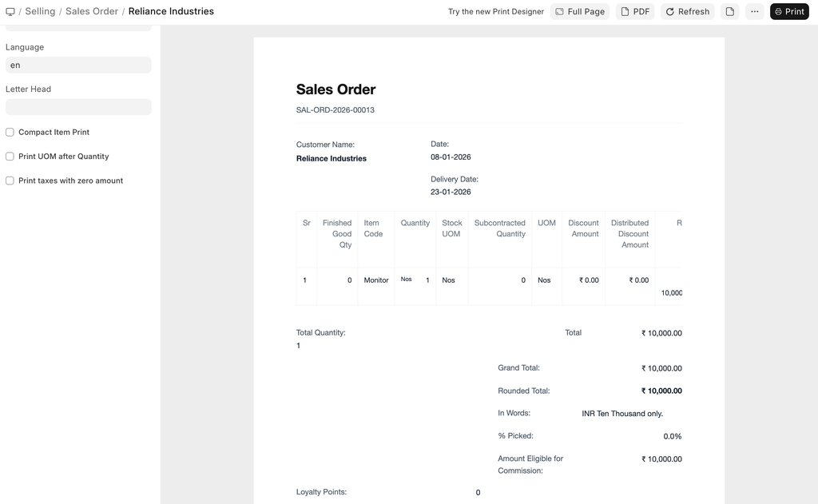Viewport: 818px width, 504px height.
Task: Open the three-dots more options menu
Action: [754, 12]
